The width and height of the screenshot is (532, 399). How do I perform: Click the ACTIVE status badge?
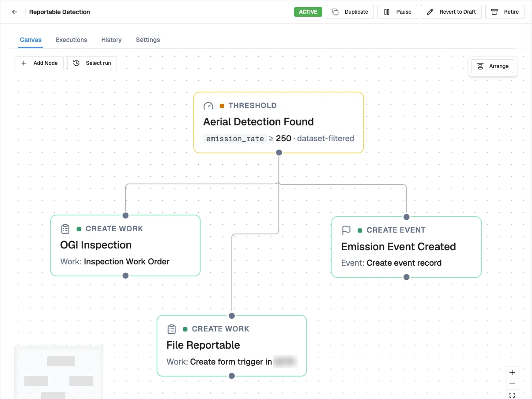click(x=308, y=12)
